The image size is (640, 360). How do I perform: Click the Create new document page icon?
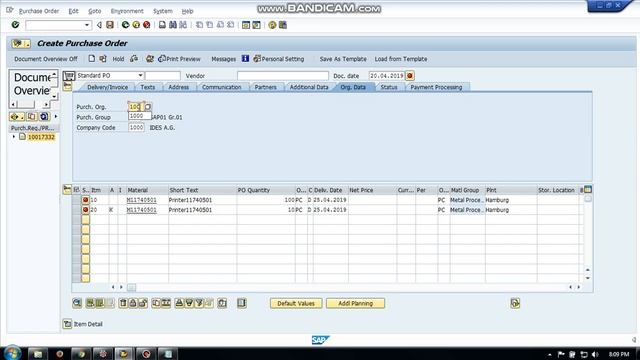tap(92, 59)
